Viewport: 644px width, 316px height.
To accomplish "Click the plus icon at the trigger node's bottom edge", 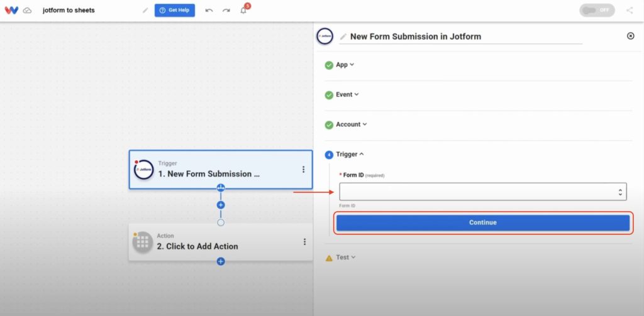I will [221, 188].
